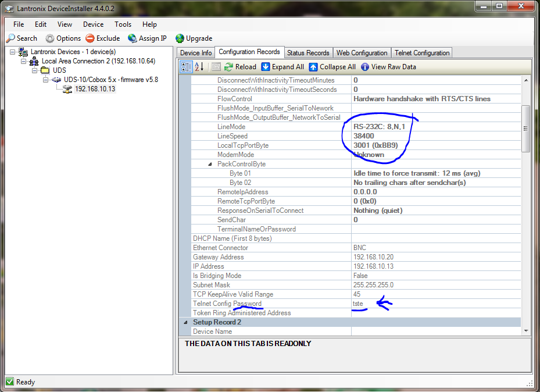Switch to categorized property view
This screenshot has width=540, height=392.
click(187, 67)
